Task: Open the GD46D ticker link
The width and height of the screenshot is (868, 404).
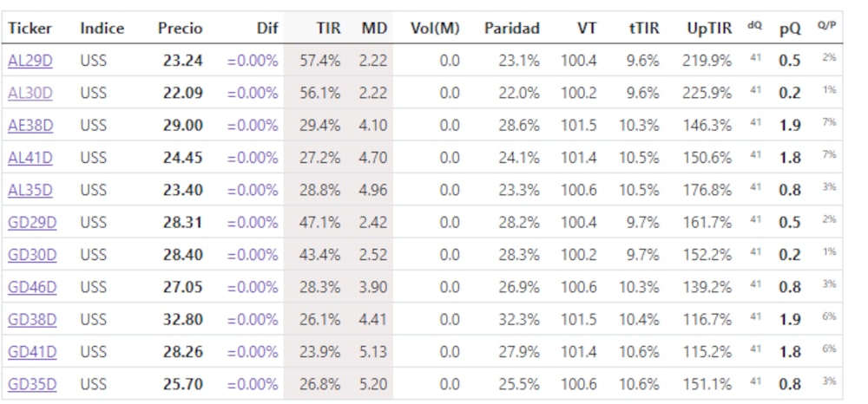Action: [32, 287]
